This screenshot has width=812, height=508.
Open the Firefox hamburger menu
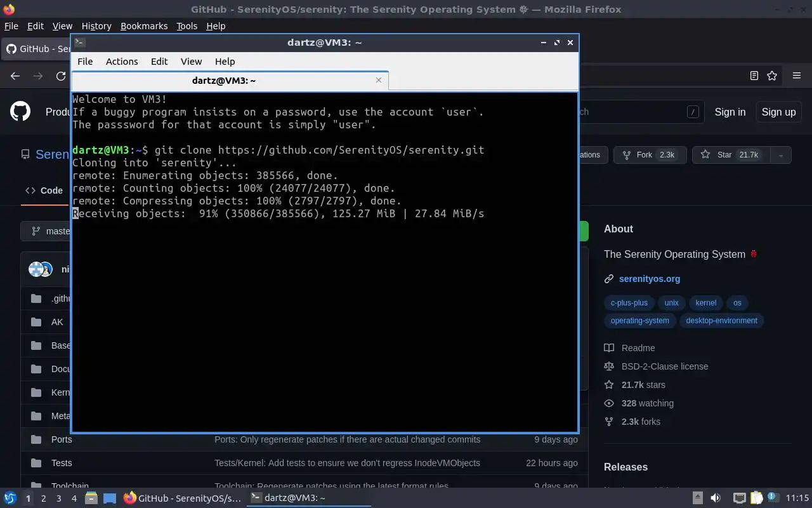pyautogui.click(x=797, y=76)
